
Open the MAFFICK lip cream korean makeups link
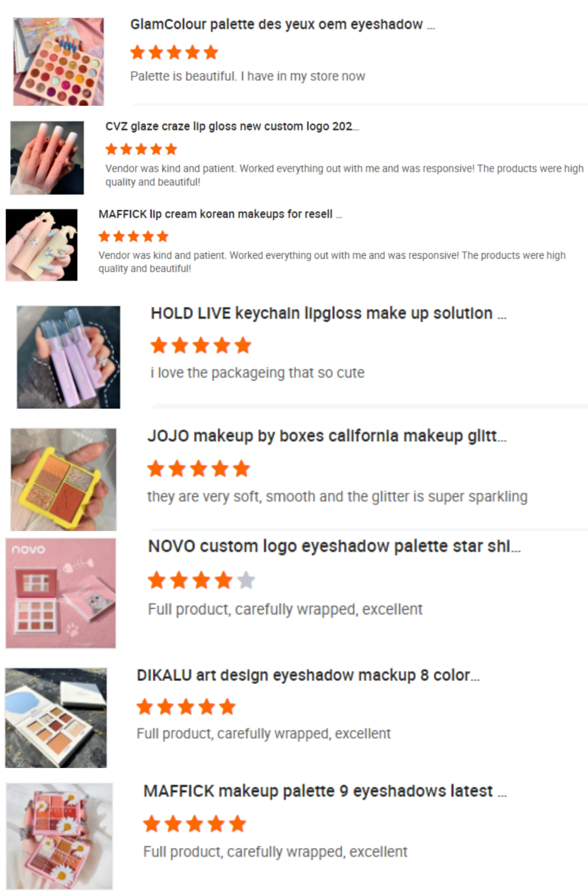[x=220, y=214]
